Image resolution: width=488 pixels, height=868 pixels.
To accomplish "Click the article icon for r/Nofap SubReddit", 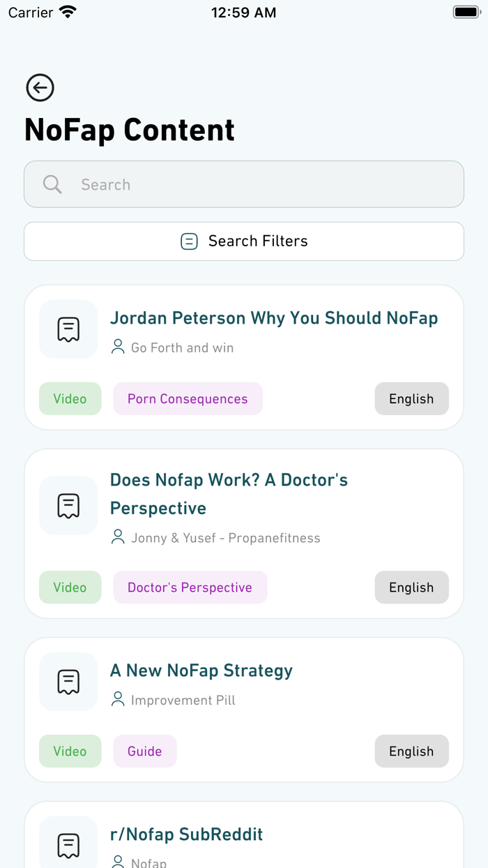I will pyautogui.click(x=68, y=845).
